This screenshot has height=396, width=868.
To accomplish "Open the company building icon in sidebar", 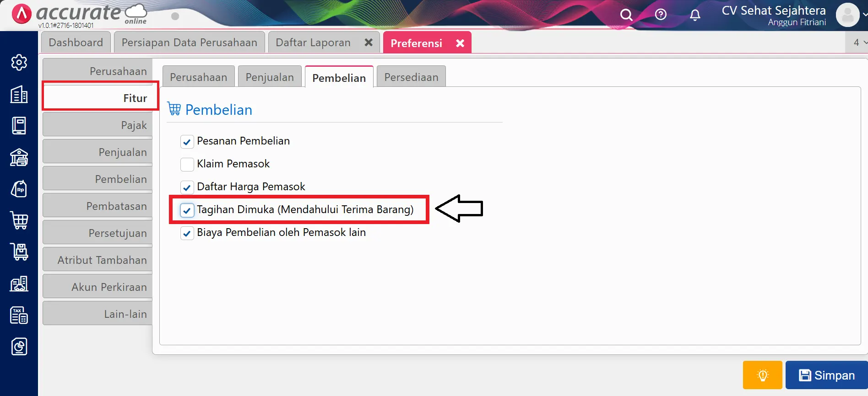I will point(19,94).
